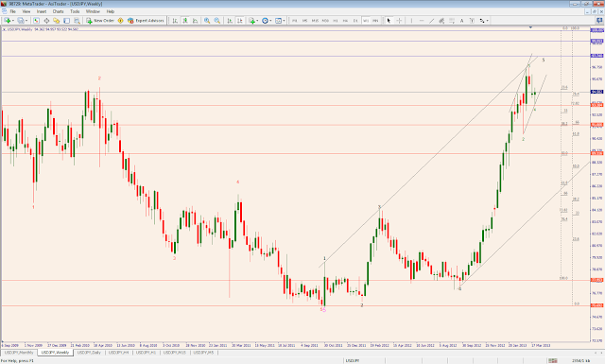605x364 pixels.
Task: Click the blue price label at chart top
Action: (596, 29)
